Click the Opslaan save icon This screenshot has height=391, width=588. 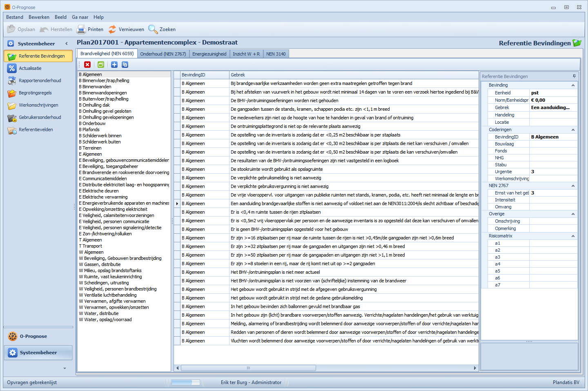coord(11,29)
